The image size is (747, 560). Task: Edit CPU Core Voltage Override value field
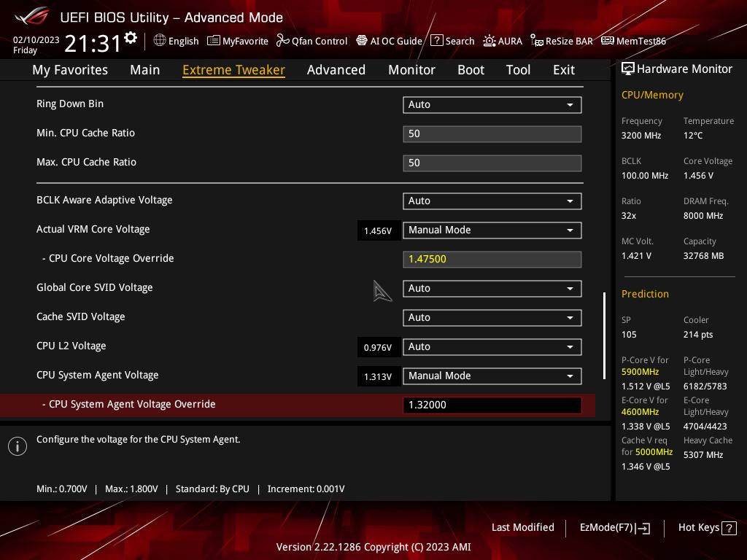pyautogui.click(x=492, y=260)
